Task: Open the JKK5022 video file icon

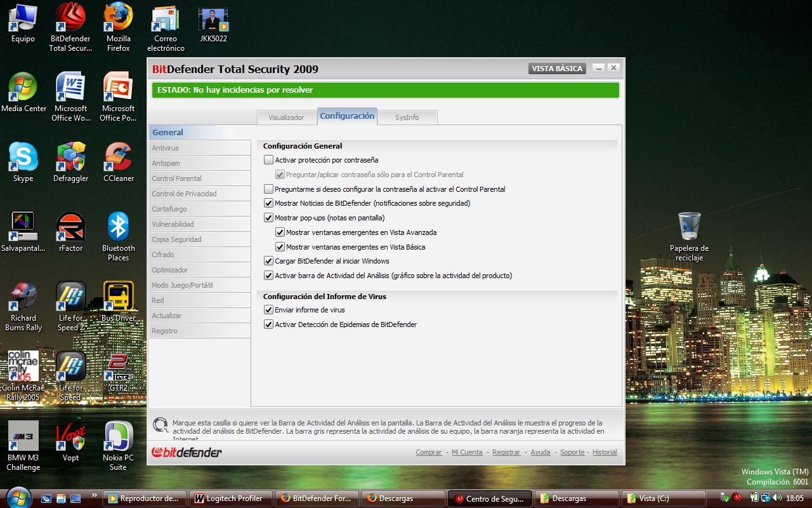Action: (x=213, y=25)
